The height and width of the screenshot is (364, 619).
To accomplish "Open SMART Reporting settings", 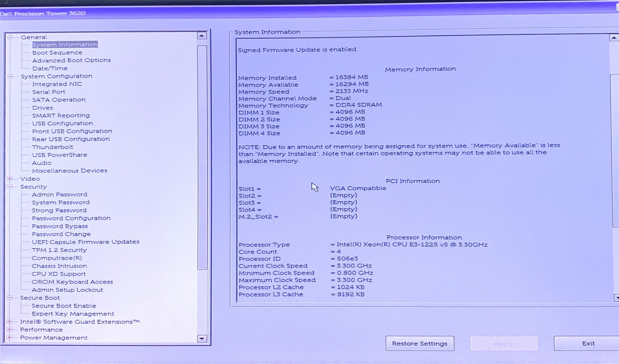I will point(61,116).
